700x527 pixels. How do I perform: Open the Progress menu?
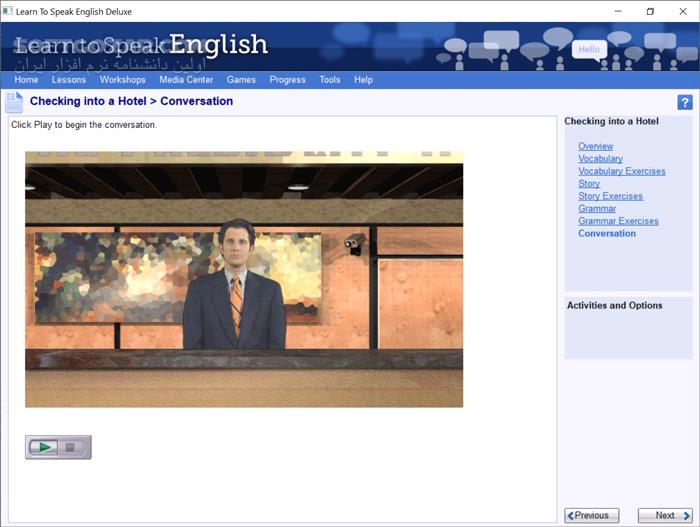[x=288, y=80]
